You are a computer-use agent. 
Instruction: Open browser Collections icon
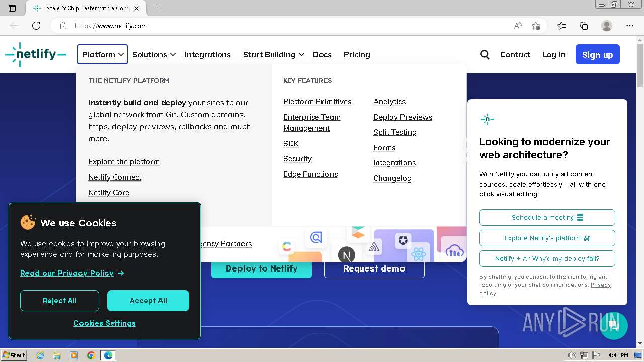coord(584,26)
